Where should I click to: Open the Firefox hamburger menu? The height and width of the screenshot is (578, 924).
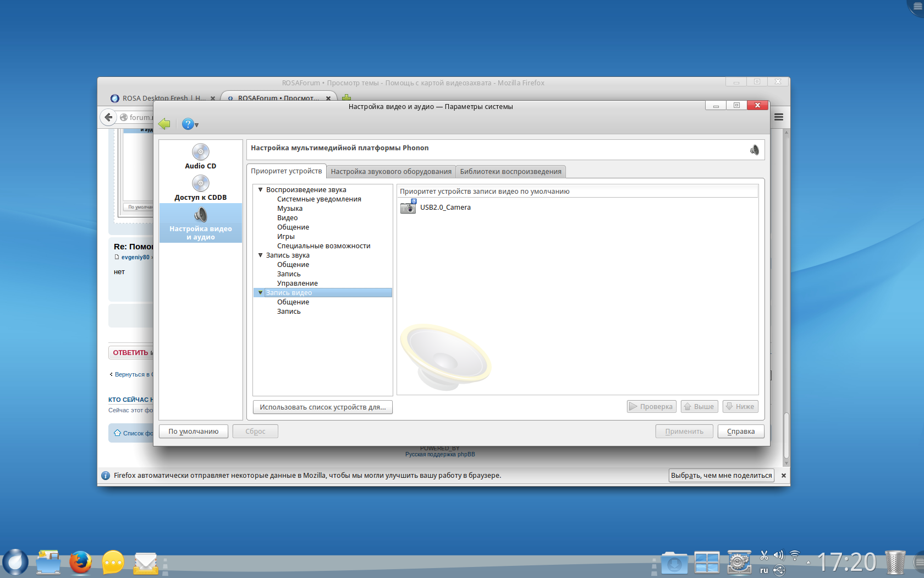779,117
